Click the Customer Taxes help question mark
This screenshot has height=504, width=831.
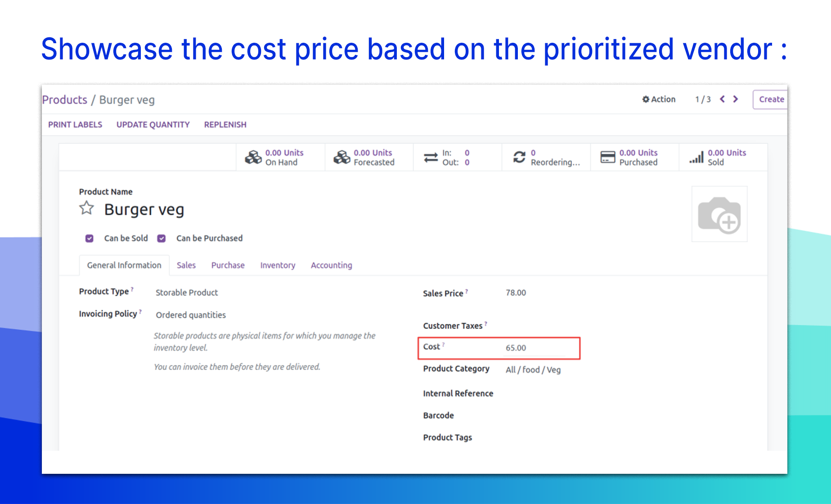point(486,324)
